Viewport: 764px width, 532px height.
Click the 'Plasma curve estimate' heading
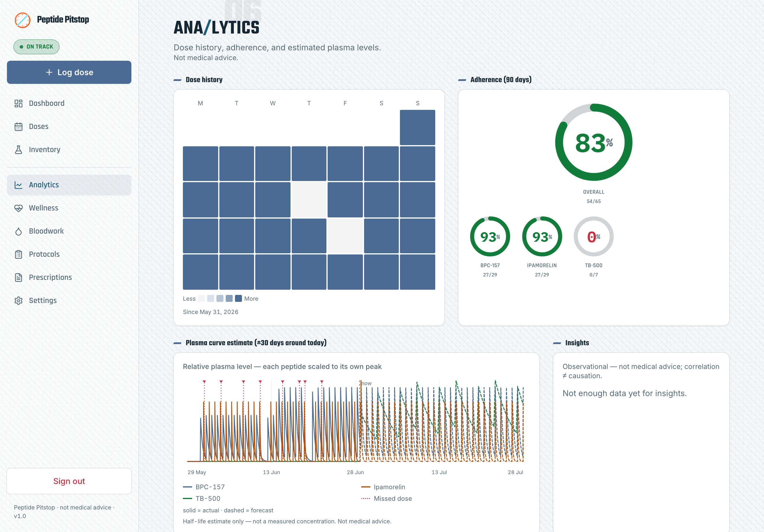tap(256, 343)
